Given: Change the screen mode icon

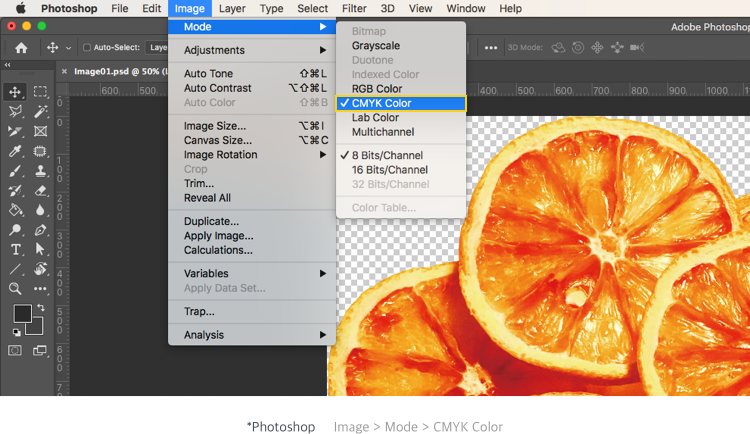Looking at the screenshot, I should [40, 351].
